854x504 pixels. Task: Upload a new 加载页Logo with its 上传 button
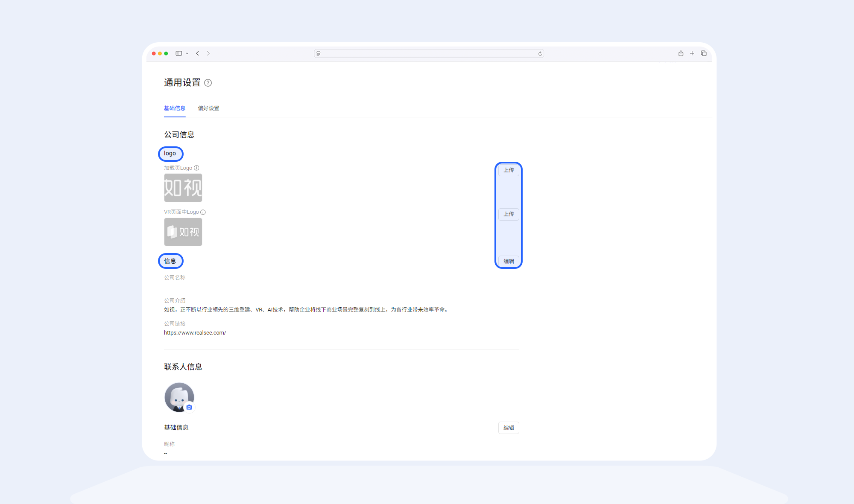click(509, 170)
